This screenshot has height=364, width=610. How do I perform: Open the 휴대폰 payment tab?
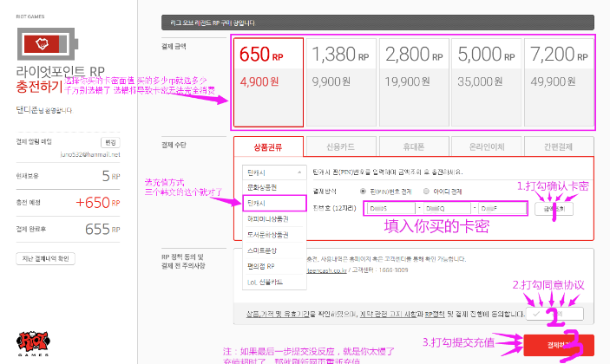[x=414, y=146]
